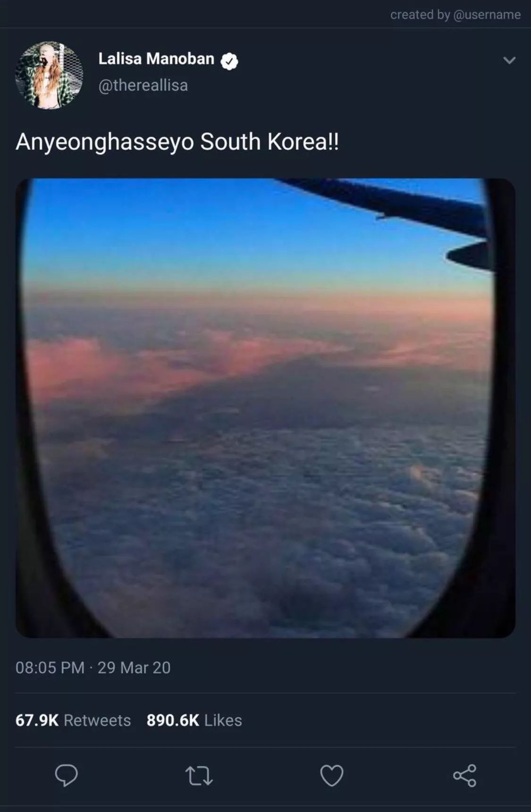View the airplane window photo
The height and width of the screenshot is (812, 531).
coord(265,408)
